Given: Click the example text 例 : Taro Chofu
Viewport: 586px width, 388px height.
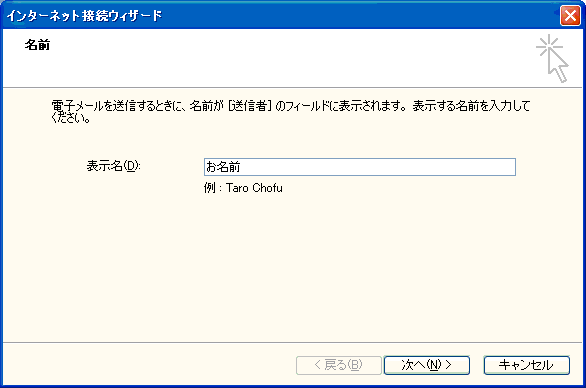Looking at the screenshot, I should tap(243, 188).
